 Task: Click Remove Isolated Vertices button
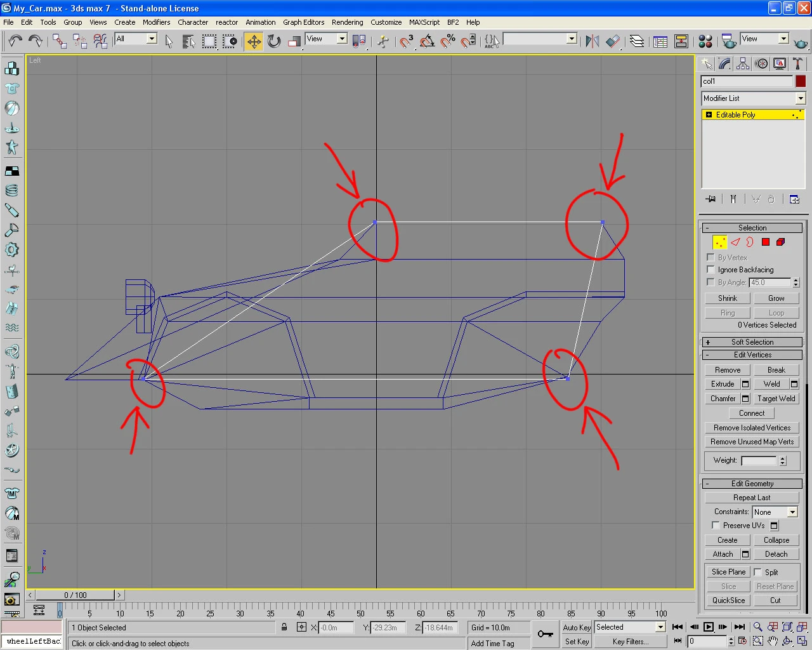click(x=752, y=428)
